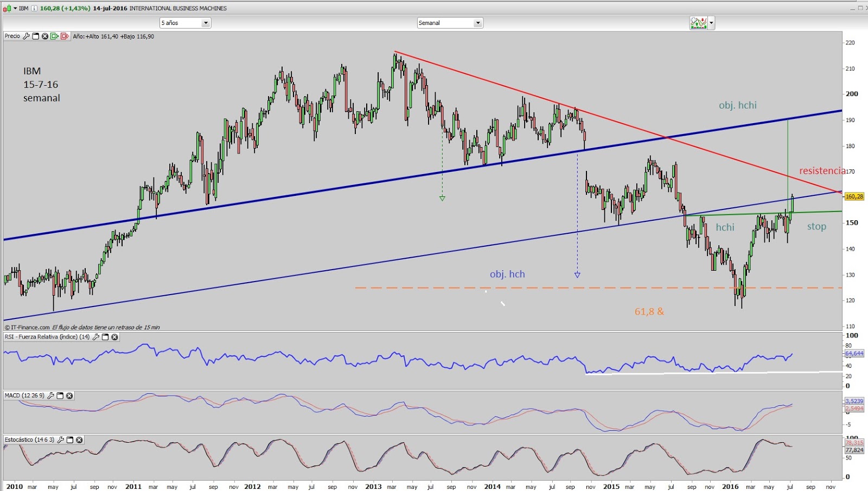Click the price value 160,28 (+1,43%)

(65, 8)
